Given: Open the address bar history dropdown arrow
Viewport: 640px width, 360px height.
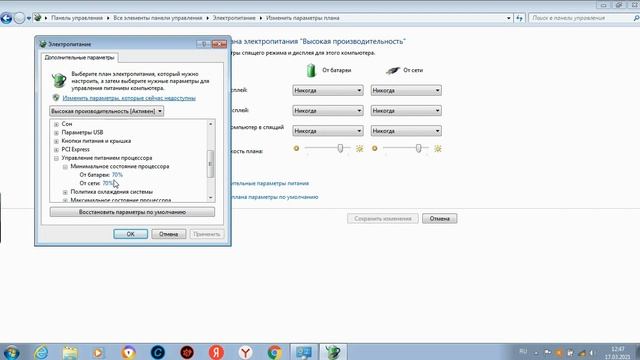Looking at the screenshot, I should (509, 18).
